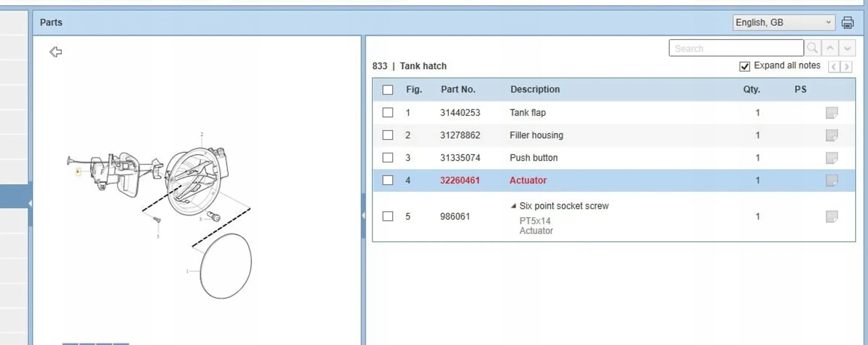Click the Part No. column header
Screen dimensions: 868x345
458,90
